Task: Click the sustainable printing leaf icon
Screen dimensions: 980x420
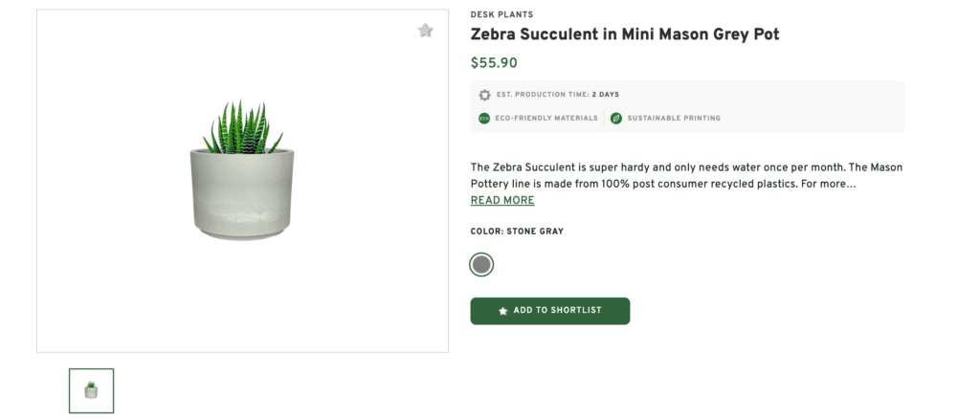Action: (x=616, y=119)
